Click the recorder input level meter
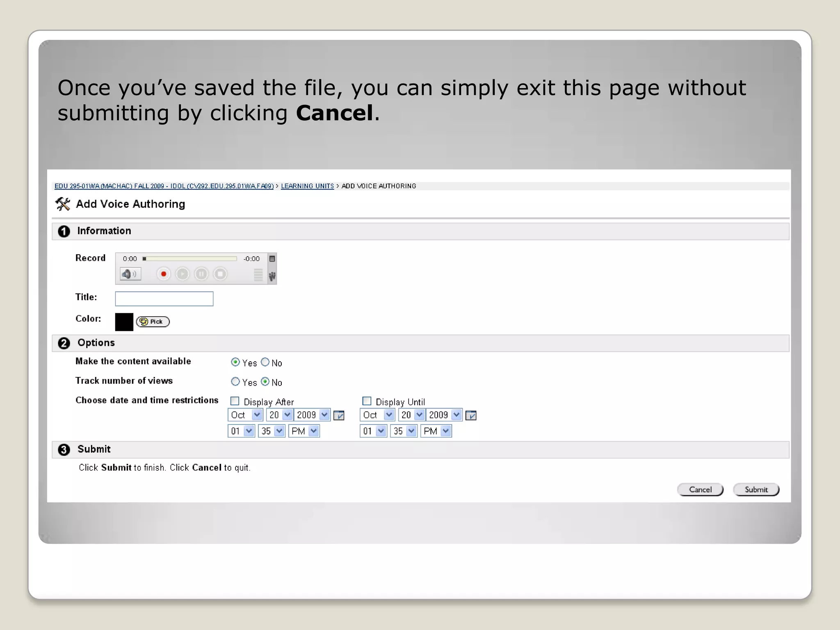Image resolution: width=840 pixels, height=630 pixels. pyautogui.click(x=258, y=275)
